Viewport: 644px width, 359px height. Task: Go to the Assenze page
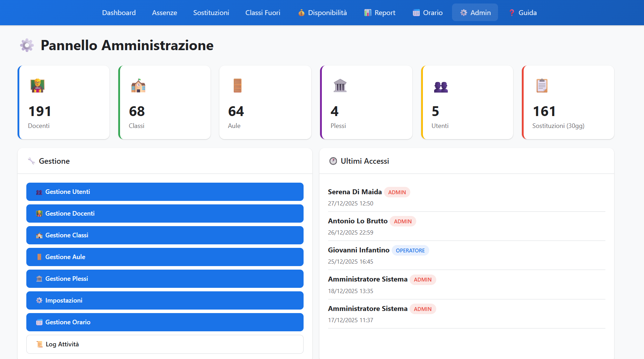click(x=164, y=13)
